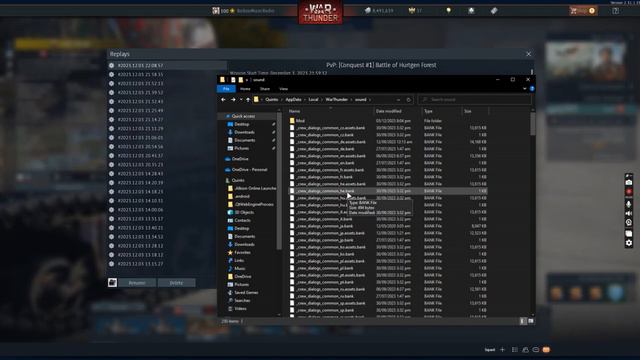Open Music folder in navigation pane
Screen dimensions: 640x360
point(240,268)
